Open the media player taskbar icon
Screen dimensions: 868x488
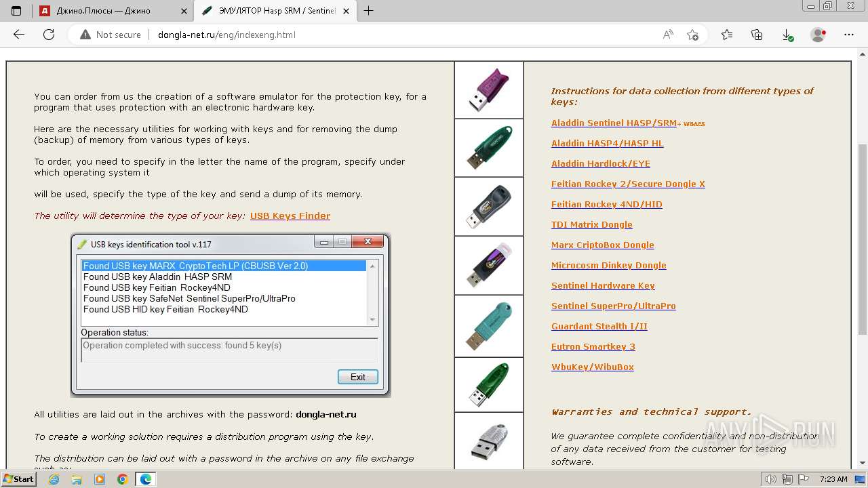pyautogui.click(x=100, y=479)
